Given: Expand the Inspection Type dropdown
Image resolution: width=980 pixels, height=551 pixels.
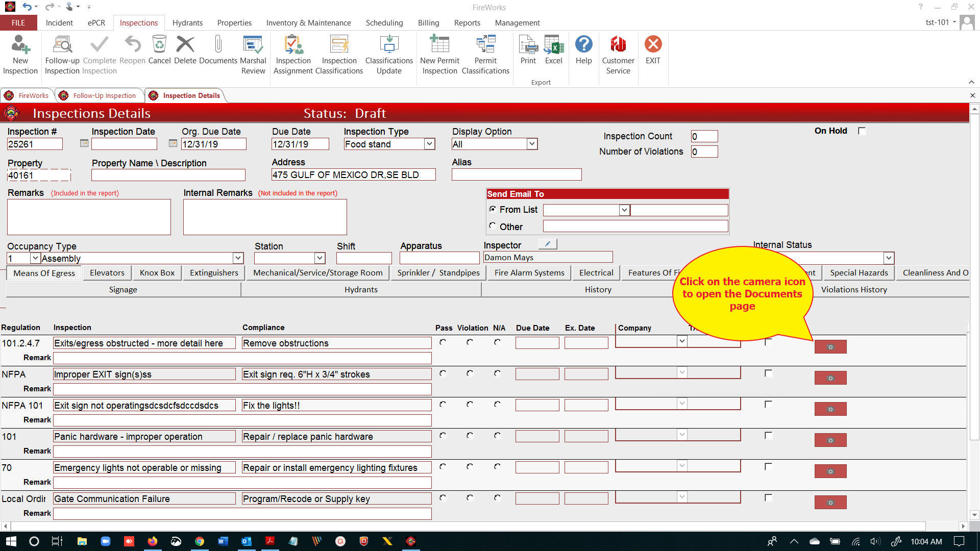Looking at the screenshot, I should [x=429, y=144].
